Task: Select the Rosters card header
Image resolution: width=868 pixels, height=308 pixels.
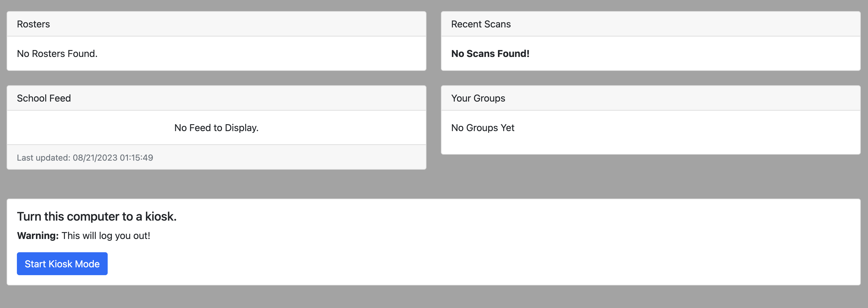Action: (x=216, y=24)
